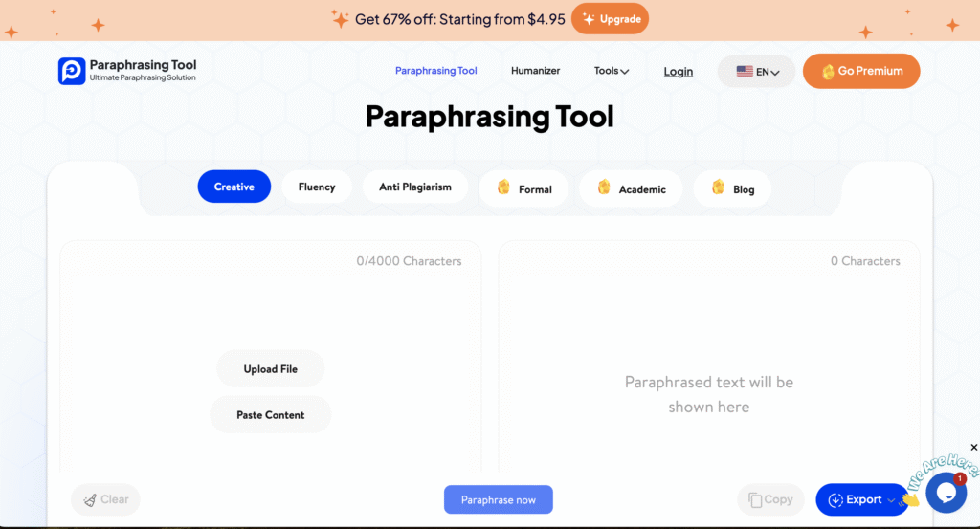Open the EN language selector
Viewport: 980px width, 529px height.
(767, 72)
